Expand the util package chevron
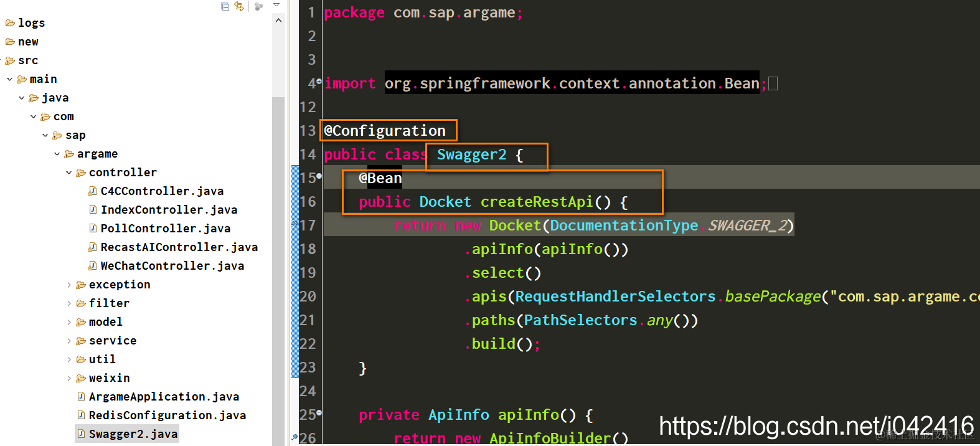Viewport: 980px width, 446px height. pos(69,359)
